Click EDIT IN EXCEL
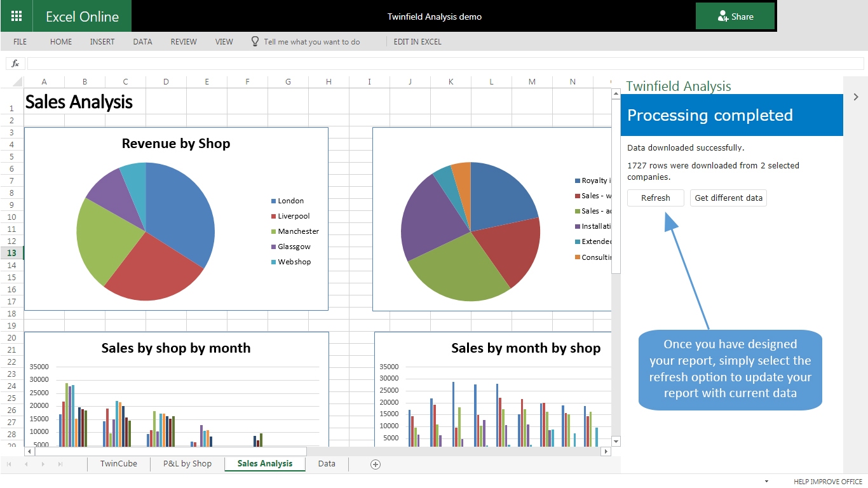The height and width of the screenshot is (488, 868). [x=417, y=42]
